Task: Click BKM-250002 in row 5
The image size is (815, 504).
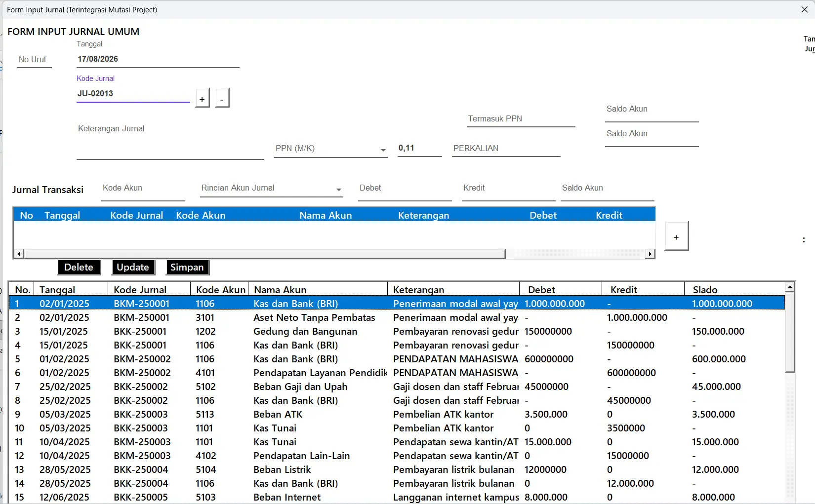Action: click(142, 359)
